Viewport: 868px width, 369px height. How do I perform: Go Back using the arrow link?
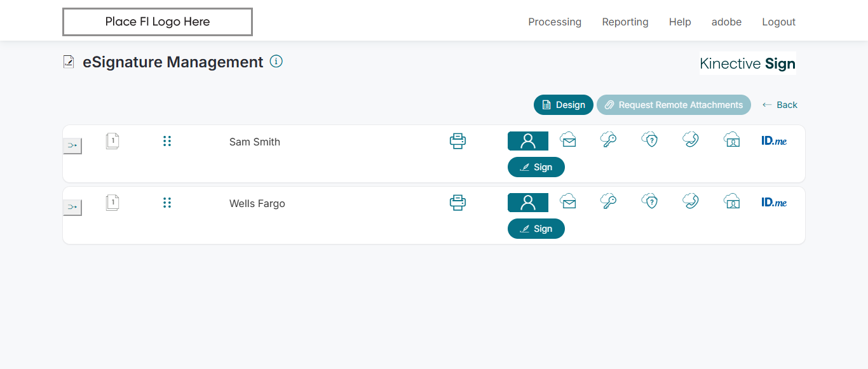coord(780,105)
